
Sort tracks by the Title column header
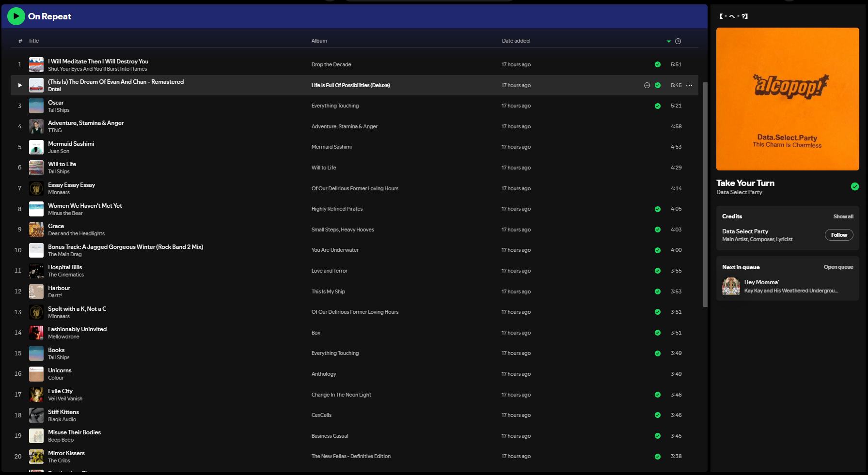pyautogui.click(x=33, y=41)
